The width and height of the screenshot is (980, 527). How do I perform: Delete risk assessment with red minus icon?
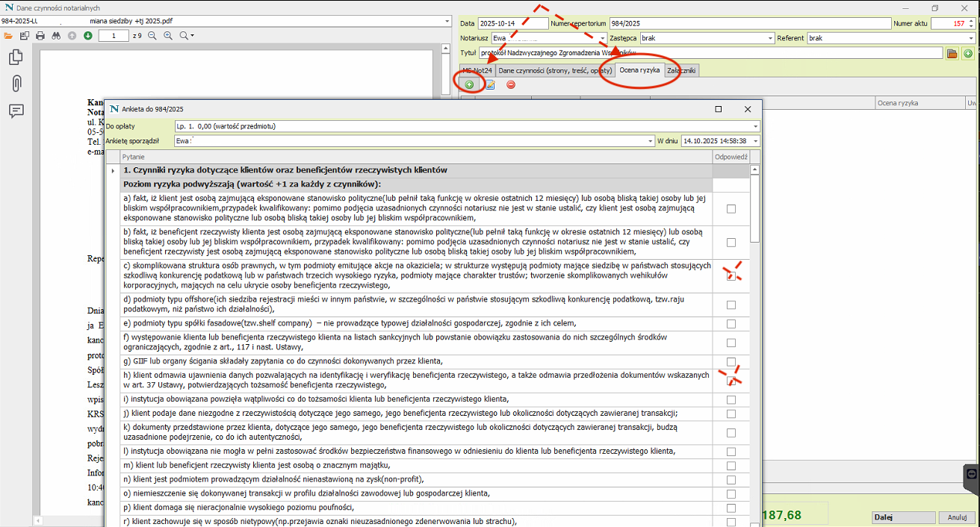coord(511,84)
